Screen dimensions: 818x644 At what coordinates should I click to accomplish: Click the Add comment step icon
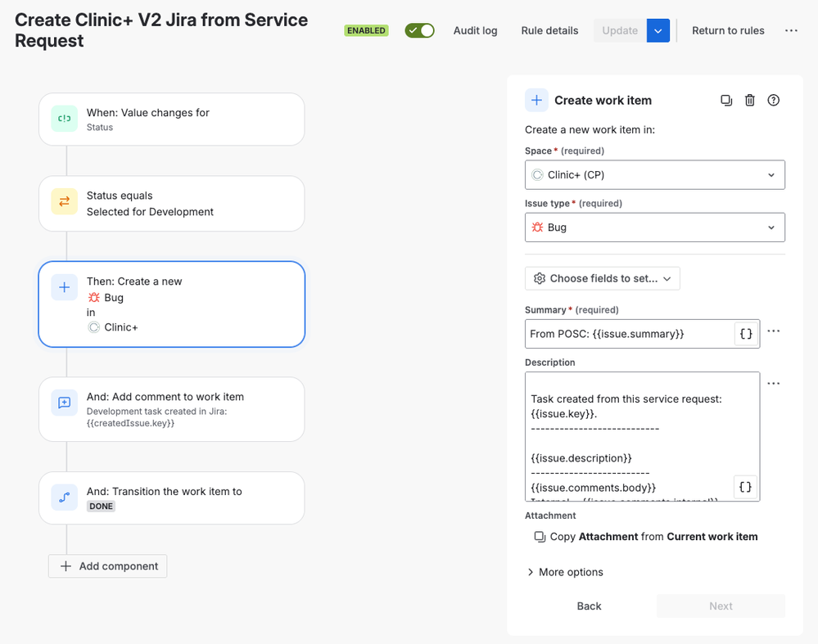pyautogui.click(x=64, y=403)
